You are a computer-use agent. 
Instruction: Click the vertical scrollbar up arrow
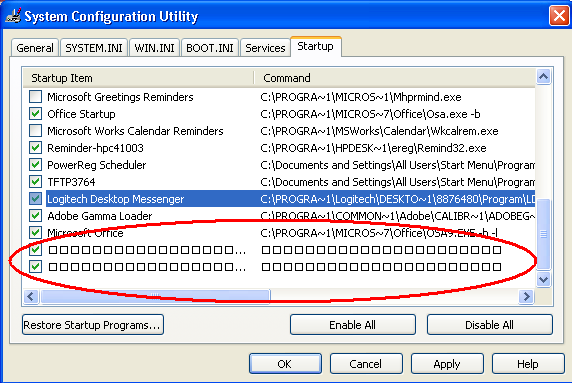click(x=544, y=77)
